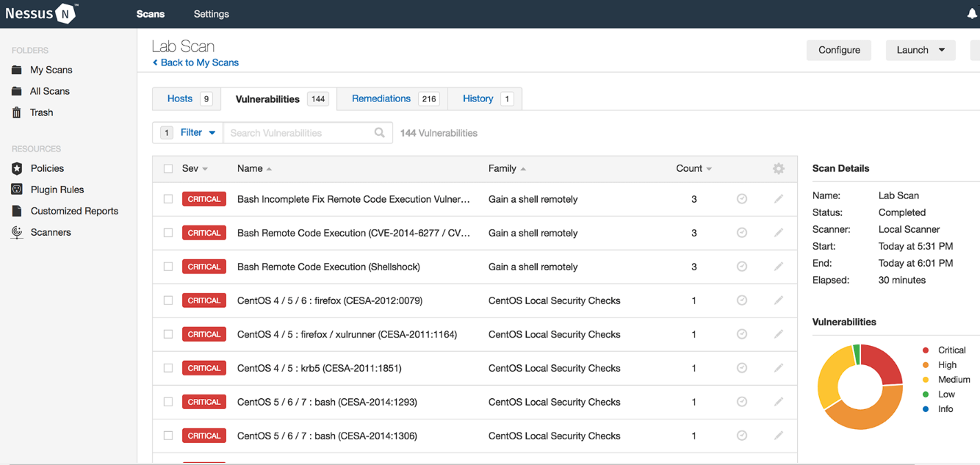Check the CESA-2011:1164 xulrunner row checkbox
The height and width of the screenshot is (465, 980).
coord(168,334)
